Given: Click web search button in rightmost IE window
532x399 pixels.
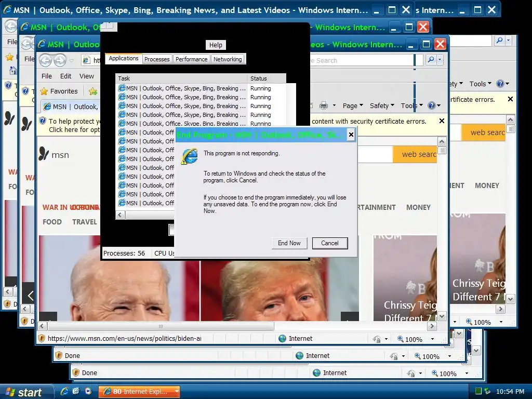Looking at the screenshot, I should (x=483, y=132).
